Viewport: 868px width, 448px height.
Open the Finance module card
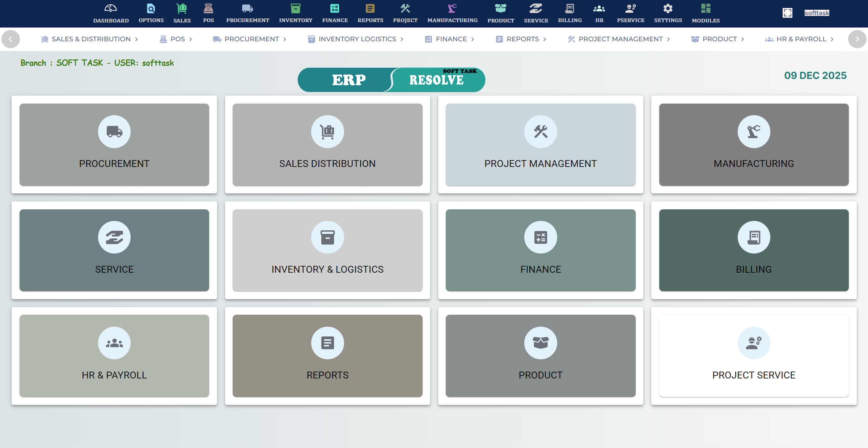pyautogui.click(x=541, y=250)
